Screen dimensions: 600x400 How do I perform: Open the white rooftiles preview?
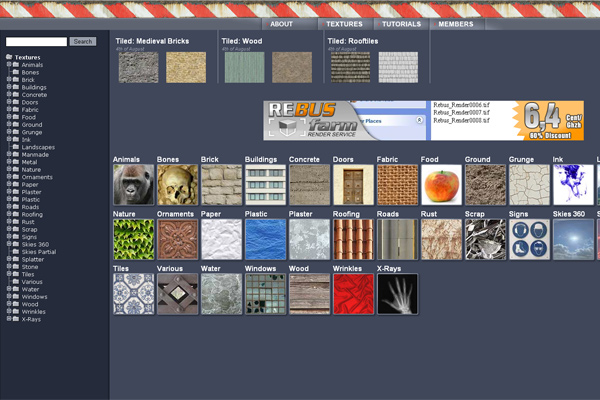coord(398,68)
